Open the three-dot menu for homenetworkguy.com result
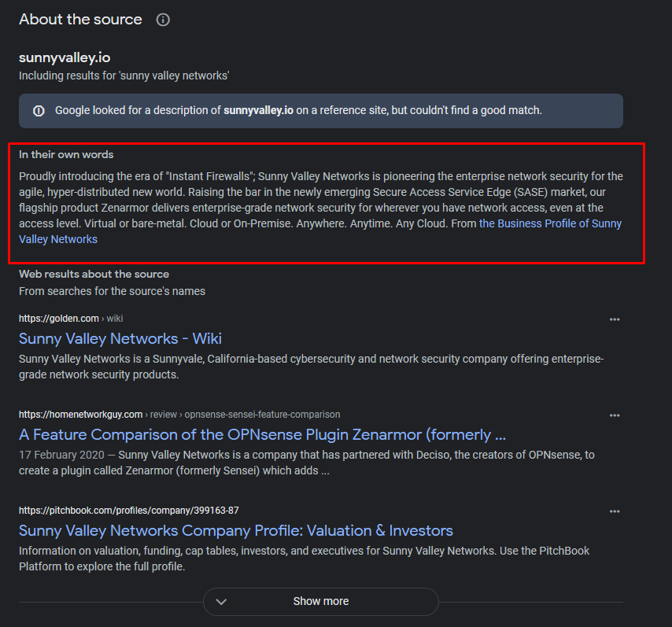 (x=615, y=415)
